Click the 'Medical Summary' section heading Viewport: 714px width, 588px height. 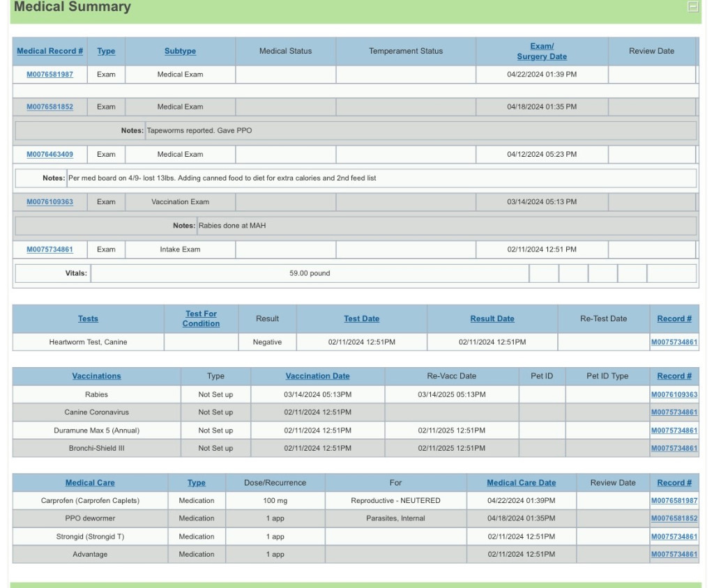73,6
